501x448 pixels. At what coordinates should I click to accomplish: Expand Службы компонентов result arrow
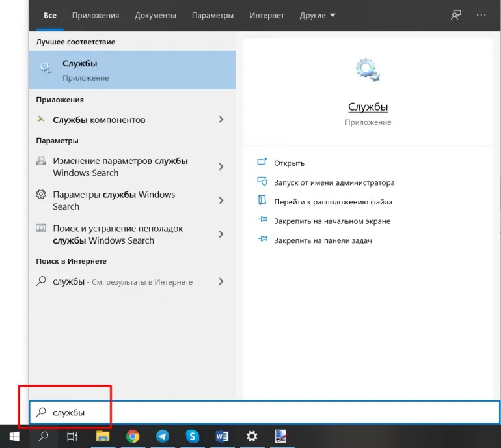(221, 120)
